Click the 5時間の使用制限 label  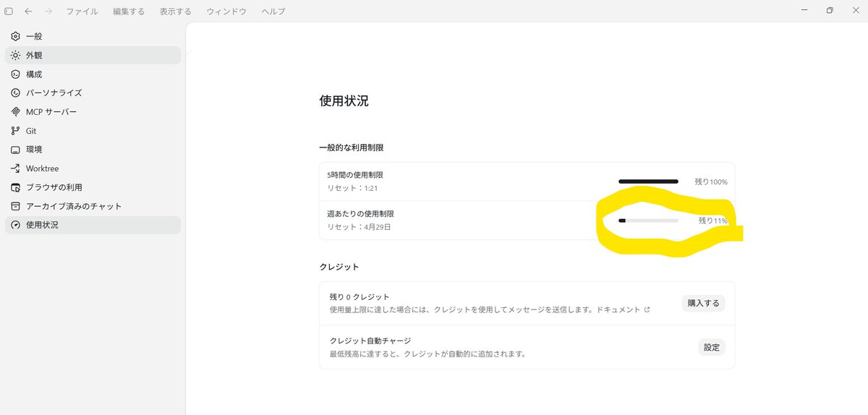click(x=356, y=175)
